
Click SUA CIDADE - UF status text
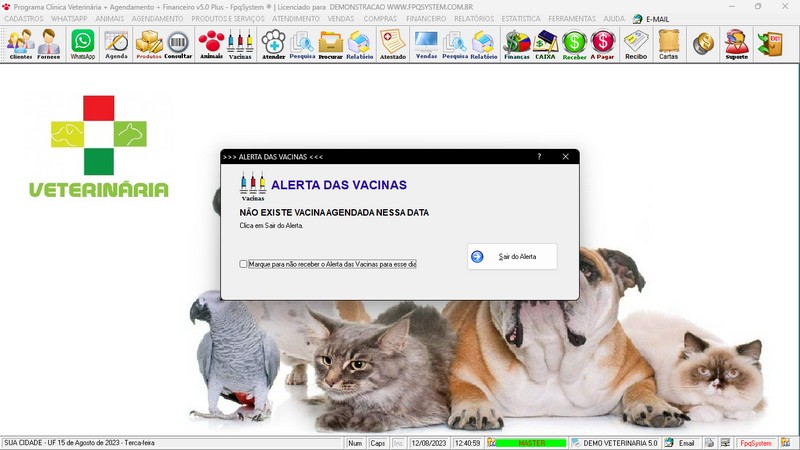click(x=79, y=443)
